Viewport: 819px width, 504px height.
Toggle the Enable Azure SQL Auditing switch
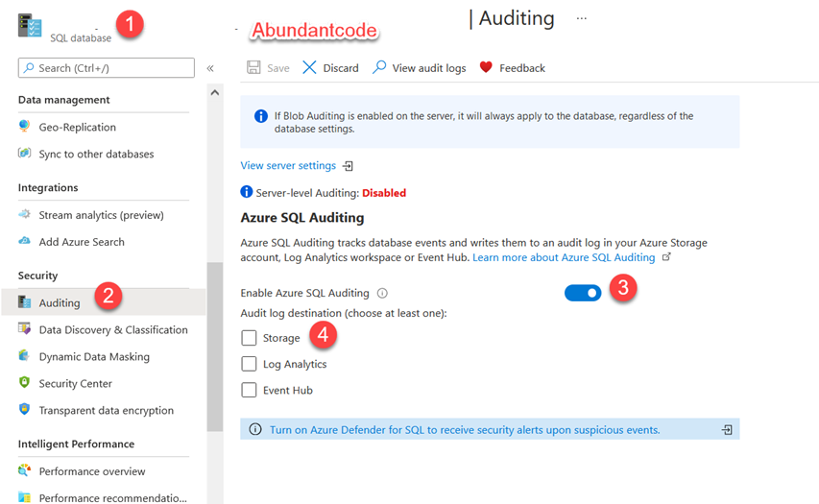point(583,293)
